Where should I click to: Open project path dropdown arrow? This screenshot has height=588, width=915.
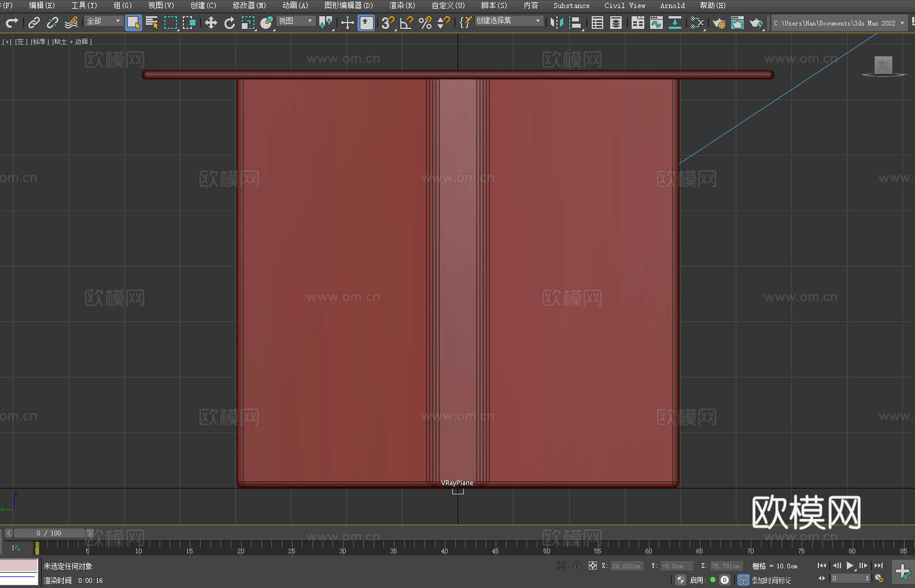click(902, 23)
